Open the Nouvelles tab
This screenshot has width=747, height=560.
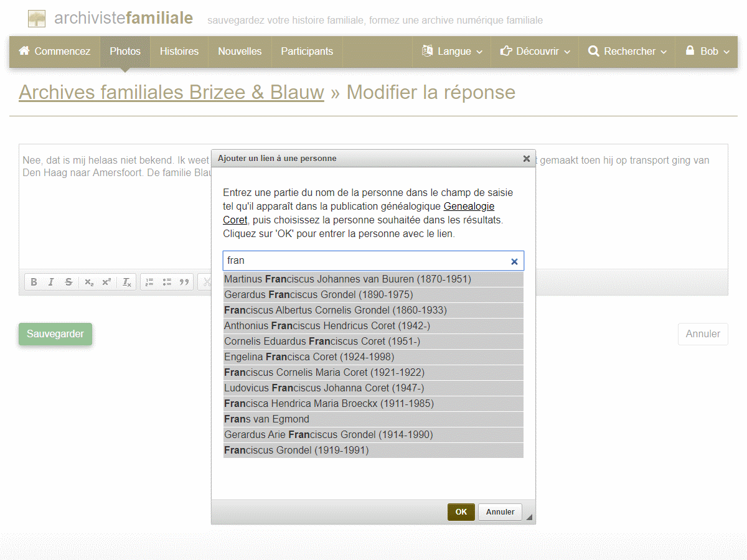240,52
